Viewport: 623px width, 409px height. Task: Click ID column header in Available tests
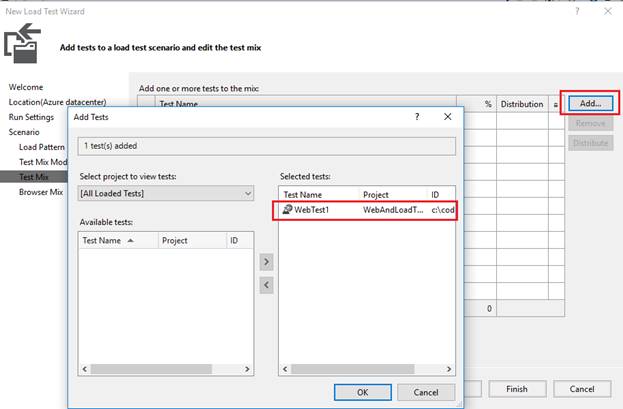pos(240,240)
